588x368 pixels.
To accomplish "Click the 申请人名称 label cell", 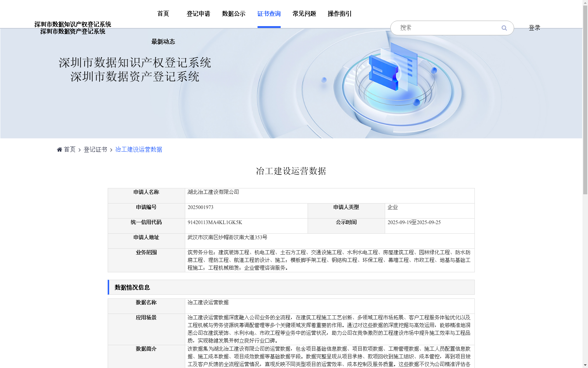I will tap(146, 196).
